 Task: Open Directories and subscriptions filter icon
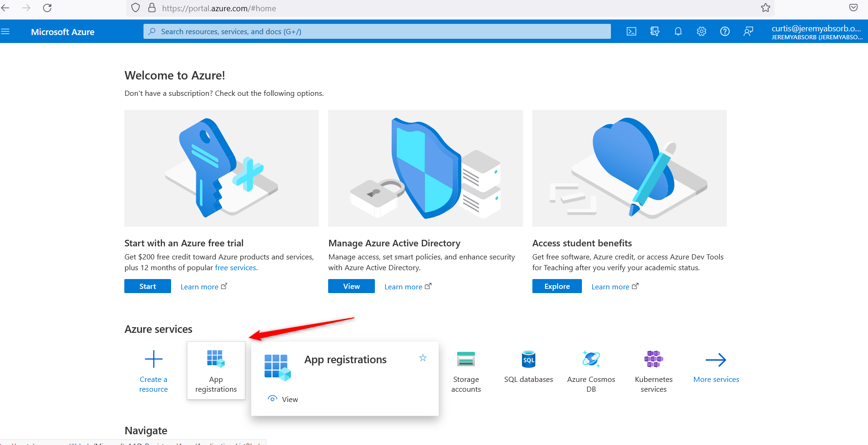click(655, 32)
